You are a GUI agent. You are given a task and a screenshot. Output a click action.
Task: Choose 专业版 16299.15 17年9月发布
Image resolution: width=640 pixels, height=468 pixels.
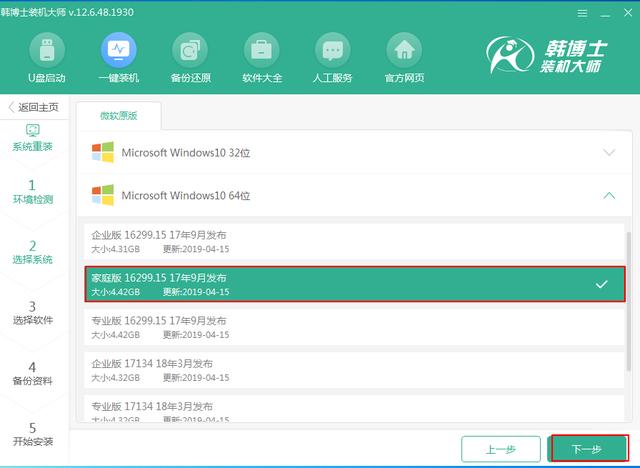[x=350, y=327]
